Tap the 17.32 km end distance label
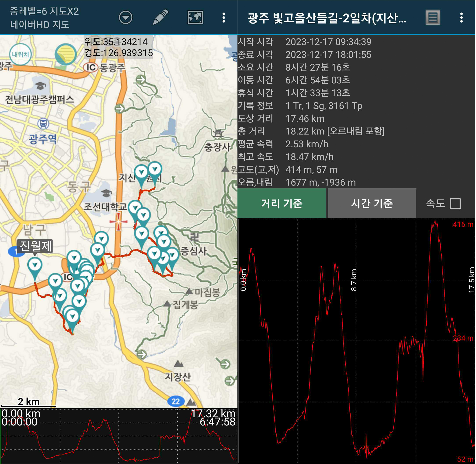This screenshot has width=476, height=464. tap(213, 414)
